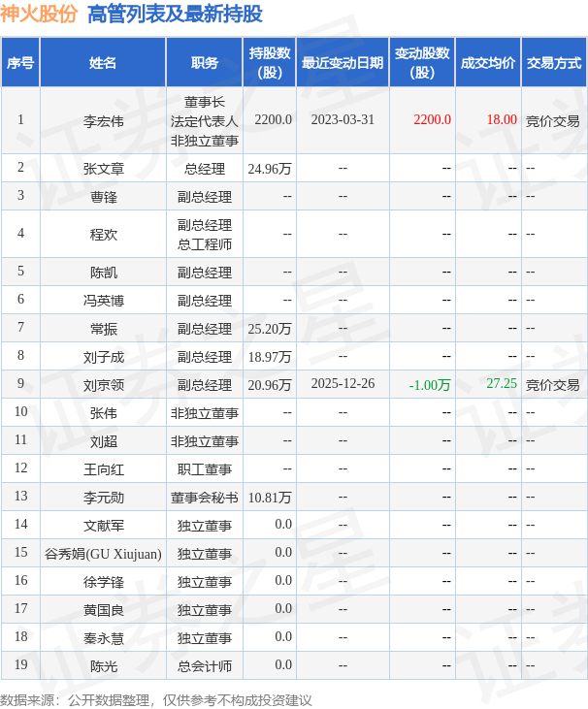
Task: Click 李宏伟's 董事长 法定代表人 position cell
Action: tap(205, 120)
